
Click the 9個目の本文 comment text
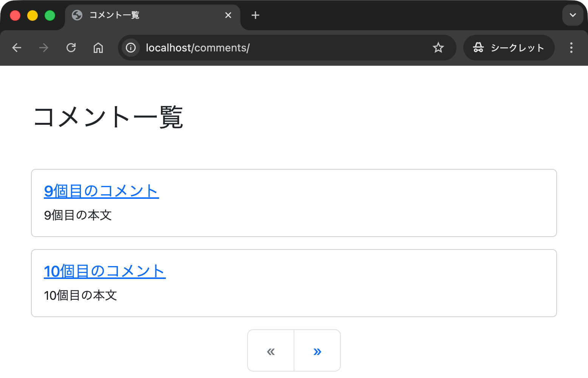pyautogui.click(x=78, y=215)
